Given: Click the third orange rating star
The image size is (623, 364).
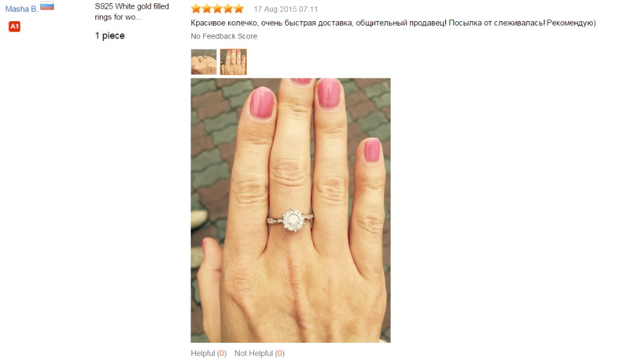Looking at the screenshot, I should [x=217, y=9].
